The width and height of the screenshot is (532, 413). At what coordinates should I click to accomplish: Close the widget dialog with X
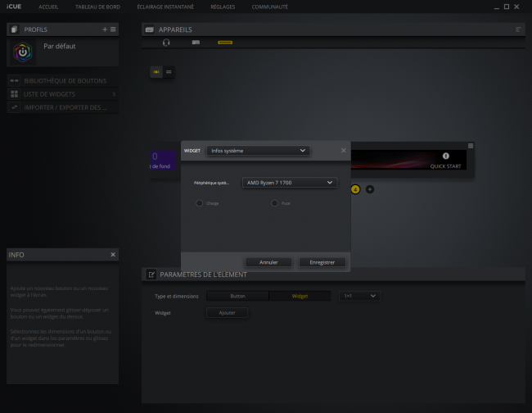pyautogui.click(x=343, y=151)
